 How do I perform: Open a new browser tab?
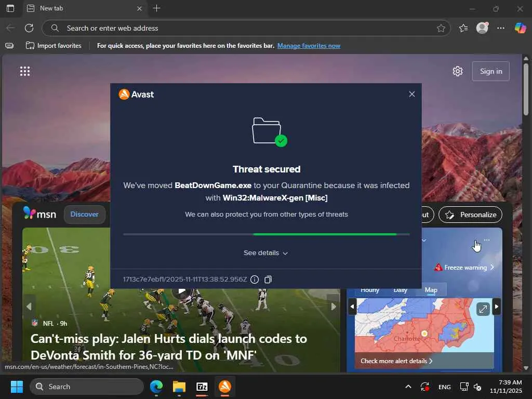click(156, 8)
